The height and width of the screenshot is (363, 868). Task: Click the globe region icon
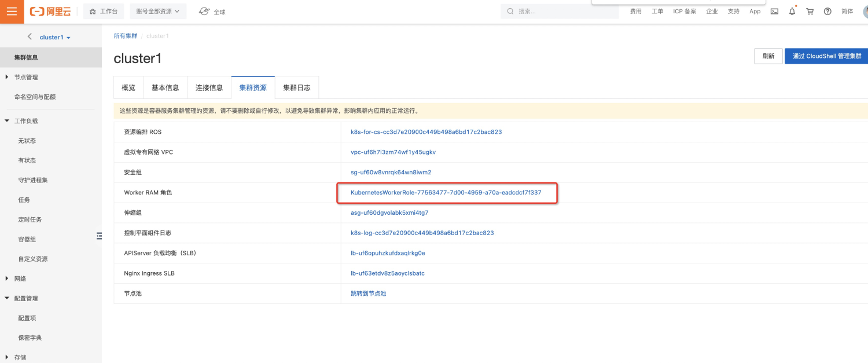coord(204,11)
